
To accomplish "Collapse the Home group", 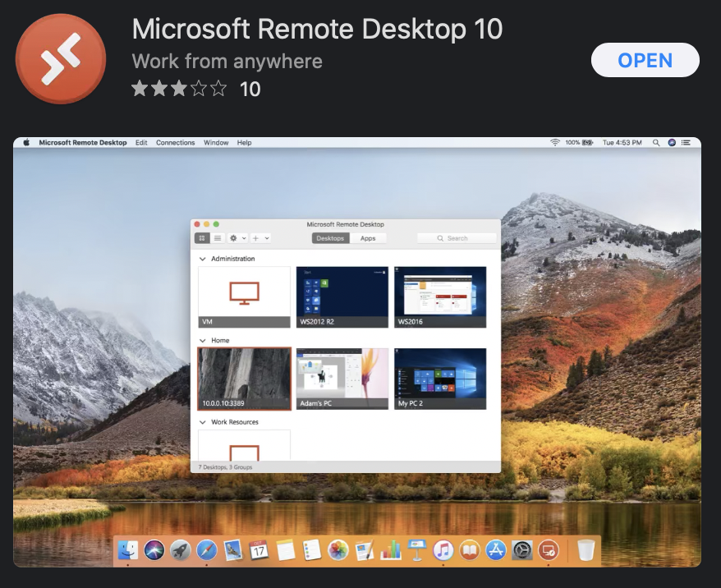I will click(x=202, y=341).
